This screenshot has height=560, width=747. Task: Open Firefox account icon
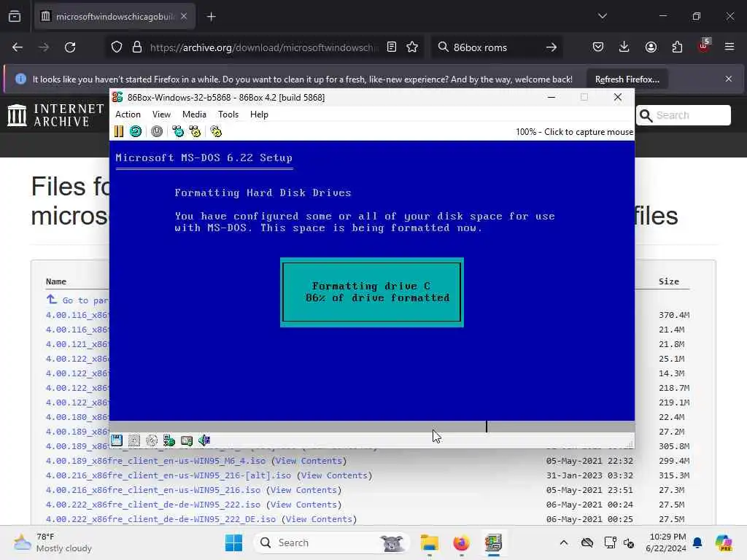coord(651,47)
